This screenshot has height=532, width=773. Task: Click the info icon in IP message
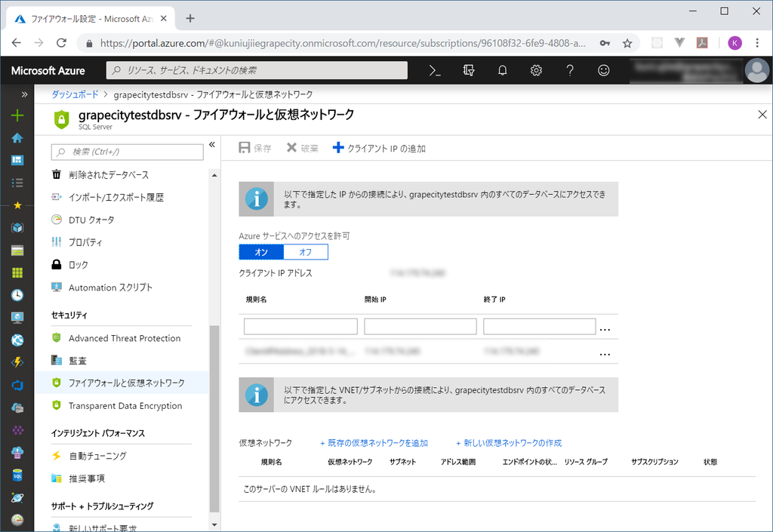(257, 199)
